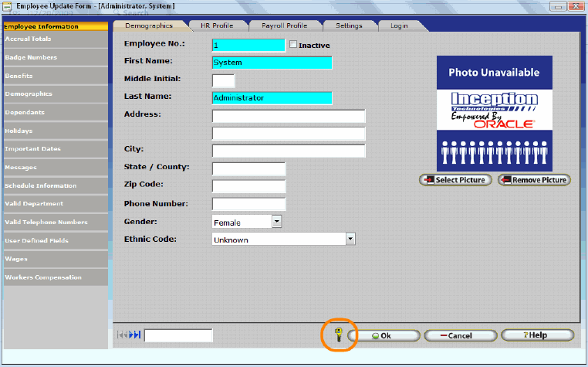Screen dimensions: 588x367
Task: Click the Employee Update Form title bar icon
Action: (7, 5)
